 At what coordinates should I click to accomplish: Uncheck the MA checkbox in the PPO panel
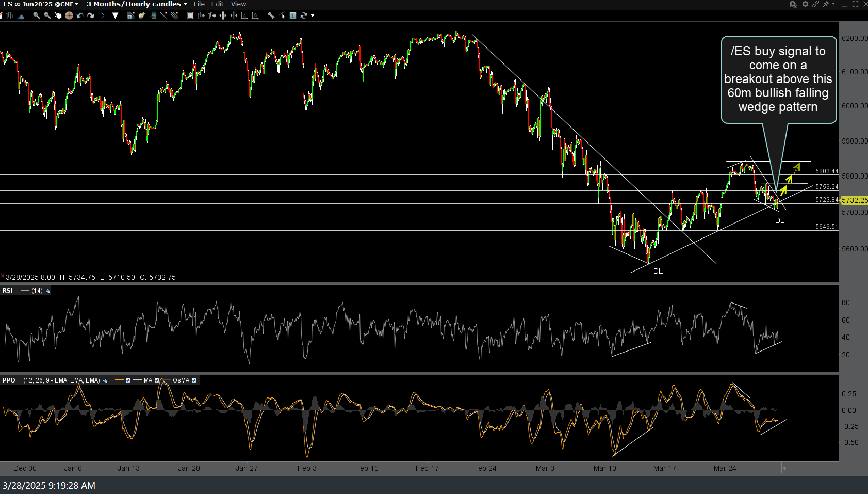(x=157, y=380)
